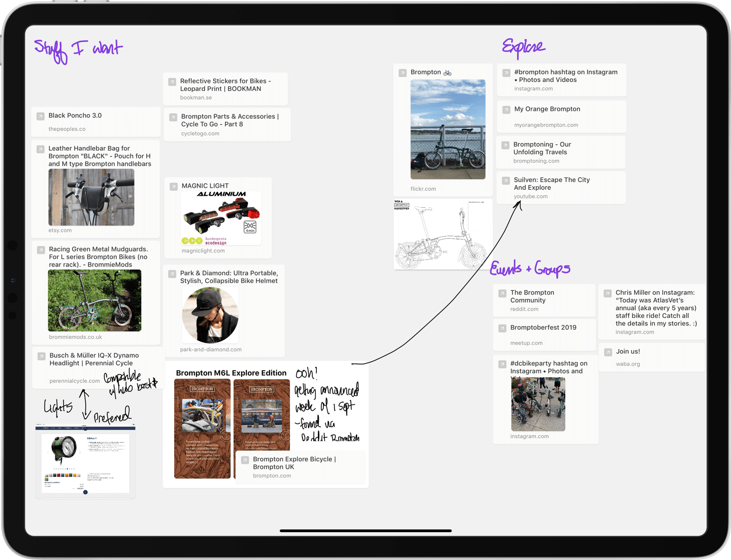Tap the #dcbikeparty bike group photo

tap(538, 404)
